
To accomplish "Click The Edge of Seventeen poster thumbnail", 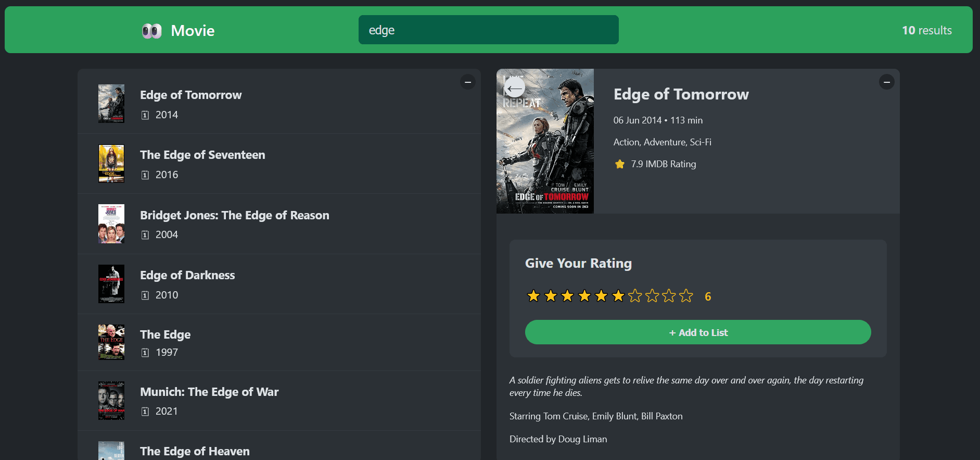I will pyautogui.click(x=111, y=164).
